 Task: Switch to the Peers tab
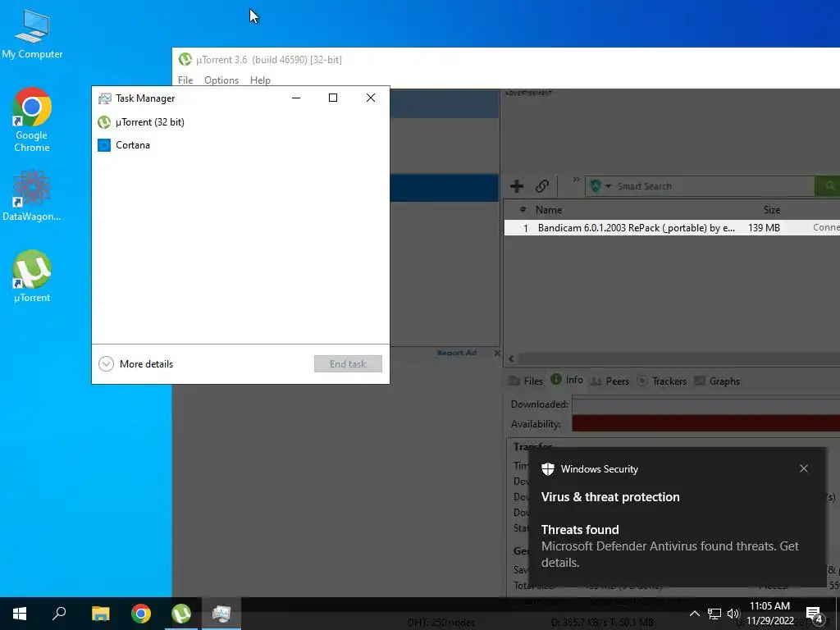609,381
